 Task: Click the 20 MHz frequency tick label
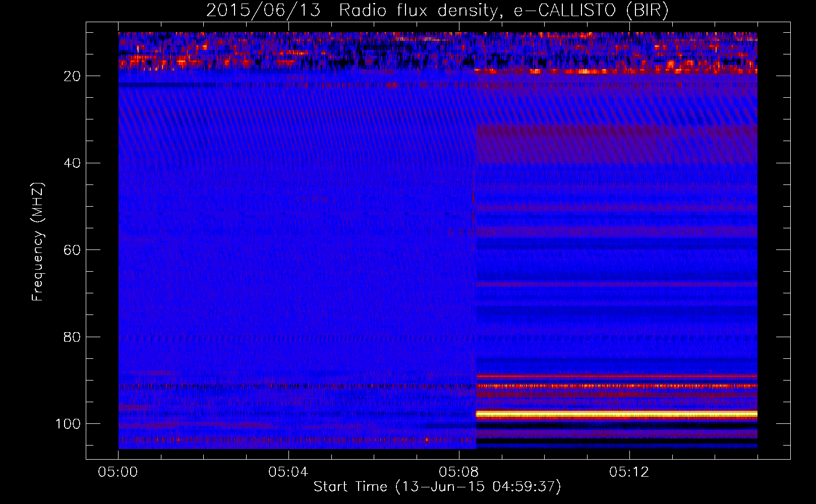point(72,76)
